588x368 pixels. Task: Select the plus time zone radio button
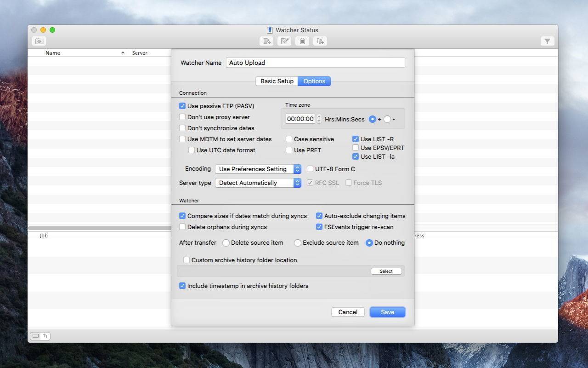tap(373, 119)
